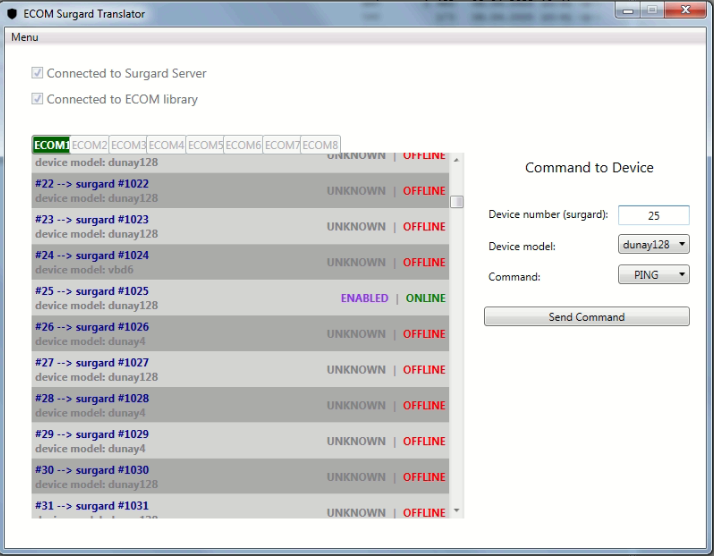Click the Command to Device heading
714x556 pixels.
tap(589, 168)
